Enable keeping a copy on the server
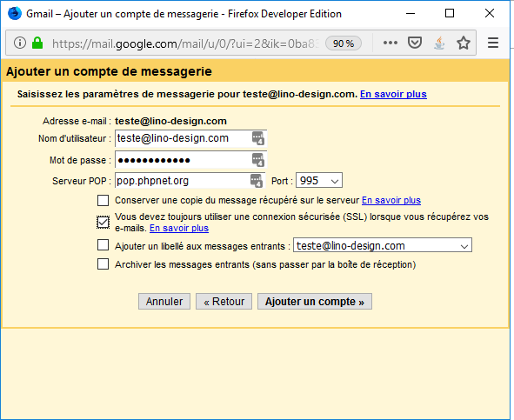The height and width of the screenshot is (420, 514). click(x=103, y=200)
